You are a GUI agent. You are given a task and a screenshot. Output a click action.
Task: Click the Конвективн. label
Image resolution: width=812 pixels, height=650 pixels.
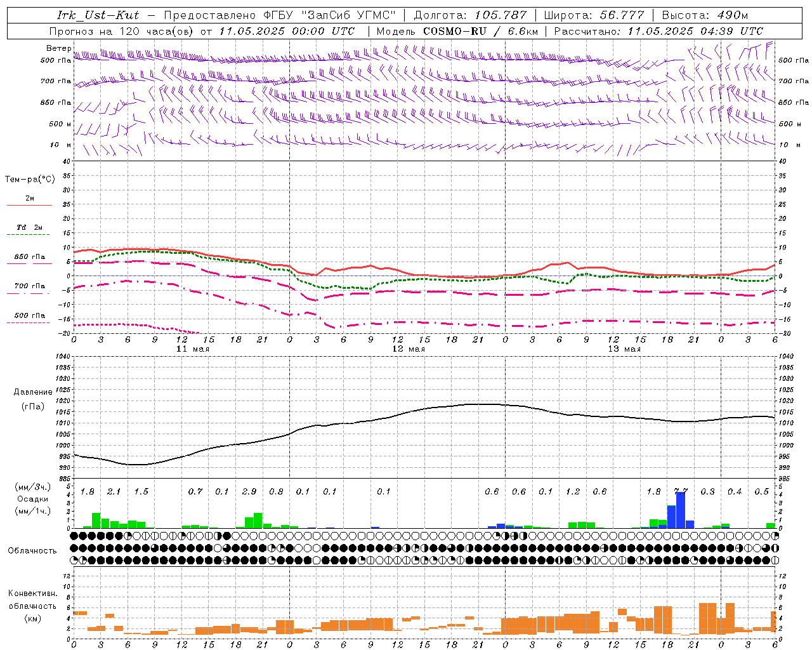[33, 594]
